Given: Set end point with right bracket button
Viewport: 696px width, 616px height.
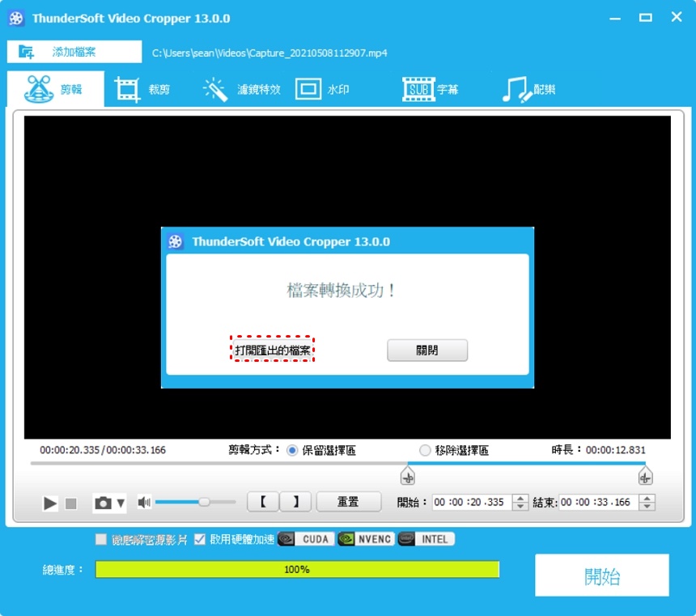Looking at the screenshot, I should click(x=295, y=502).
